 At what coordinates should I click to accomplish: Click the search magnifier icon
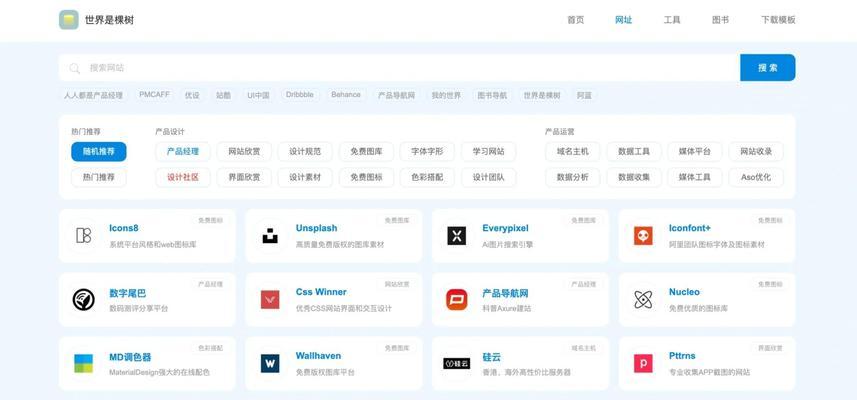coord(75,68)
